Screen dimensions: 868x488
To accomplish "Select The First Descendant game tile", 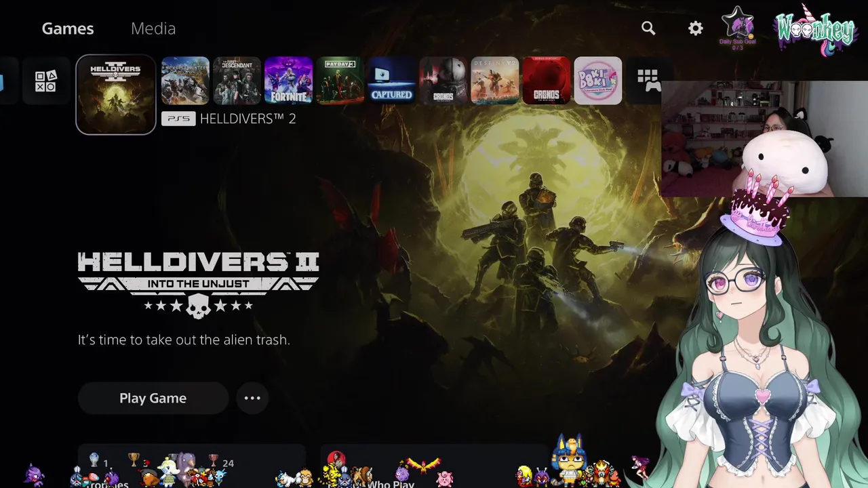I will 237,81.
